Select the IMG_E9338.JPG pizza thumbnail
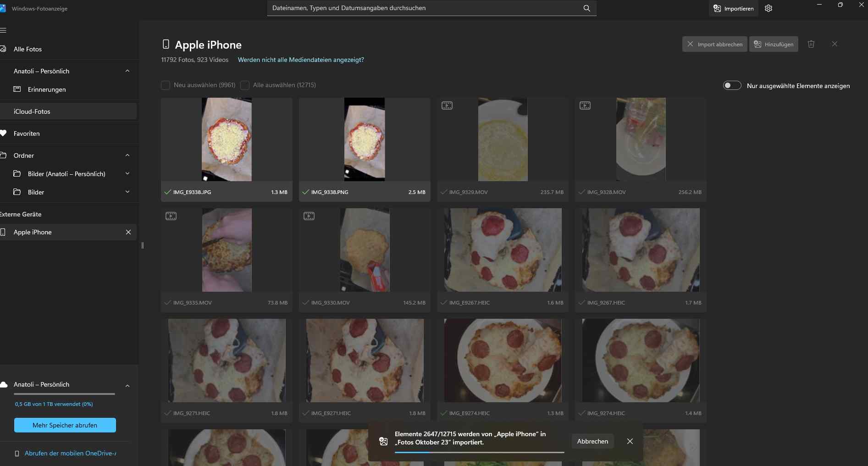 227,139
